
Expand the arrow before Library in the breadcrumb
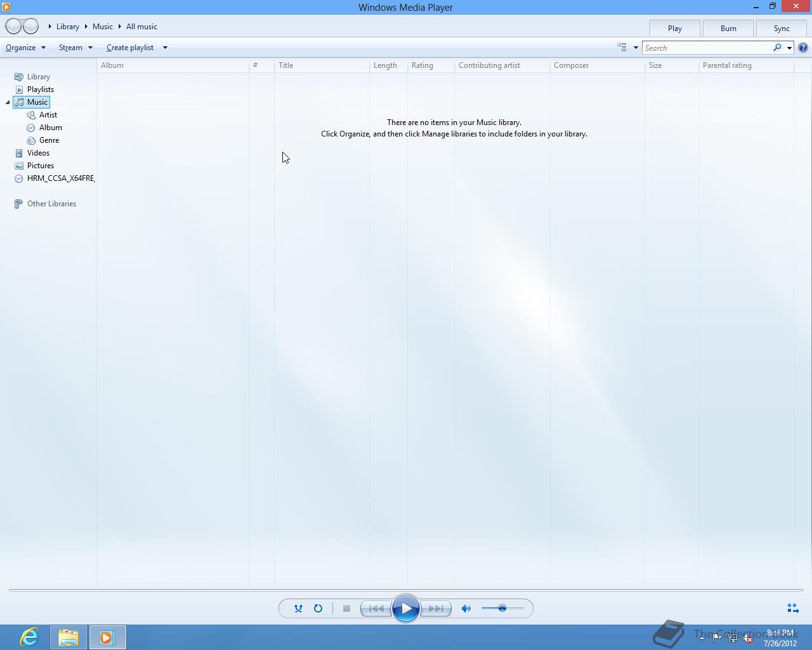coord(50,27)
